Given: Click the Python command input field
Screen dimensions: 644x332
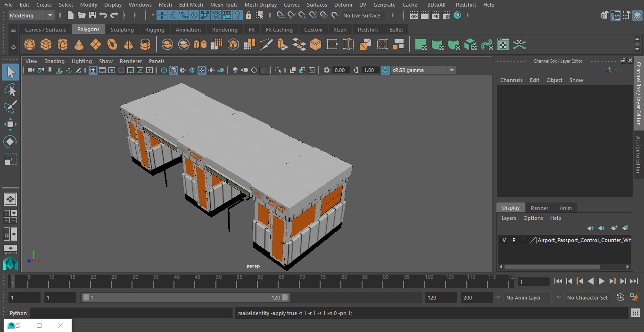Looking at the screenshot, I should (131, 313).
